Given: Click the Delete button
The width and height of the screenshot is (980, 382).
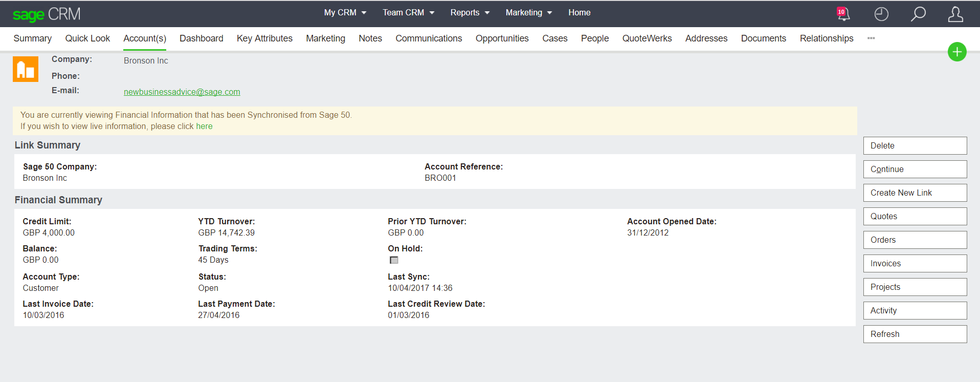Looking at the screenshot, I should pyautogui.click(x=915, y=145).
